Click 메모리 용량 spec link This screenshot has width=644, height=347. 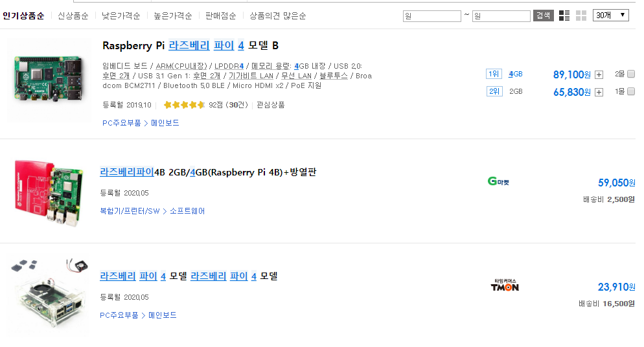(270, 66)
